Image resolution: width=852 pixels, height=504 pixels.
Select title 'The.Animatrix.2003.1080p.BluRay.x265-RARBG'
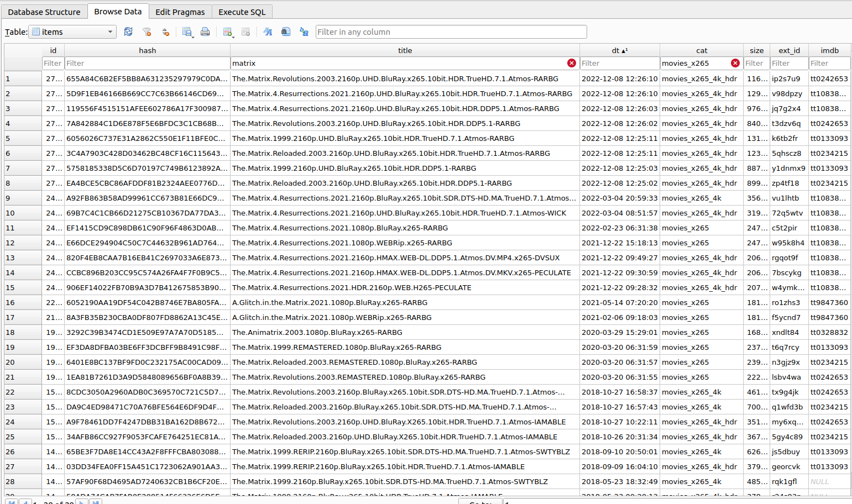405,332
